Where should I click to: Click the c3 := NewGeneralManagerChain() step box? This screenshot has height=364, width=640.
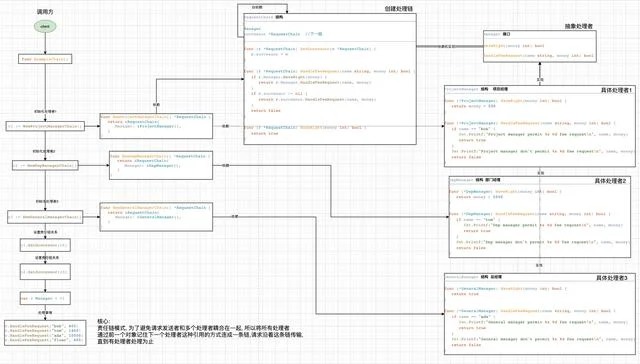click(45, 217)
